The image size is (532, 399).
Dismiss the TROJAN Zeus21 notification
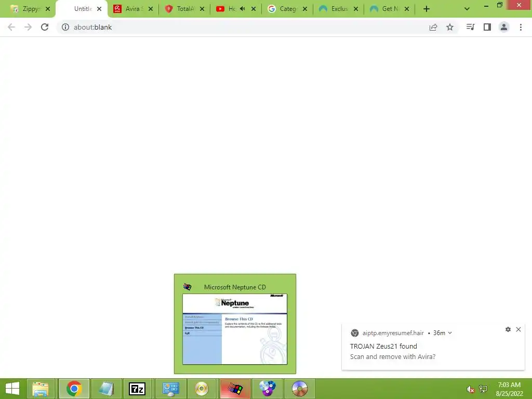518,329
